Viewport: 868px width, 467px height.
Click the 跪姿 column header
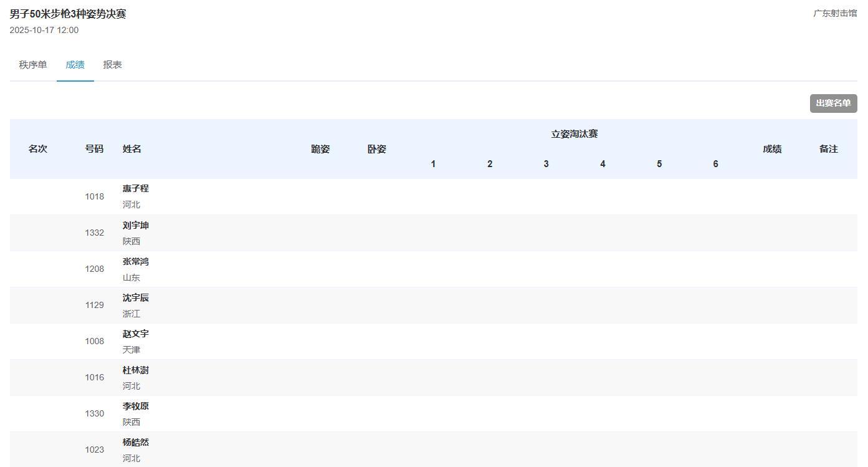point(320,149)
